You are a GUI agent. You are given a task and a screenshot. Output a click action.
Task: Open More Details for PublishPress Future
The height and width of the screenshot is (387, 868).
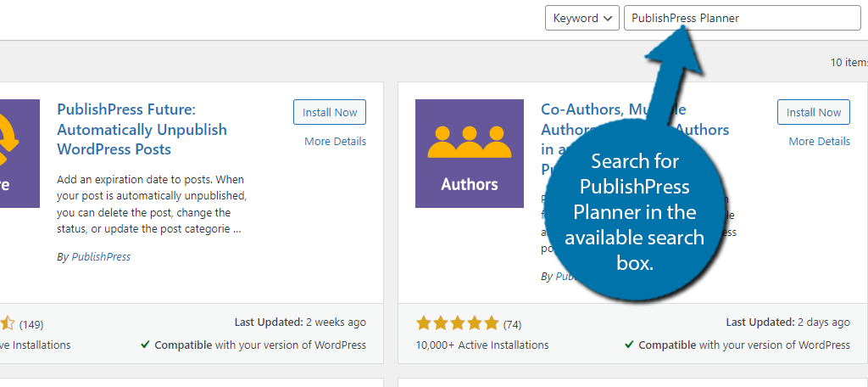pos(335,142)
